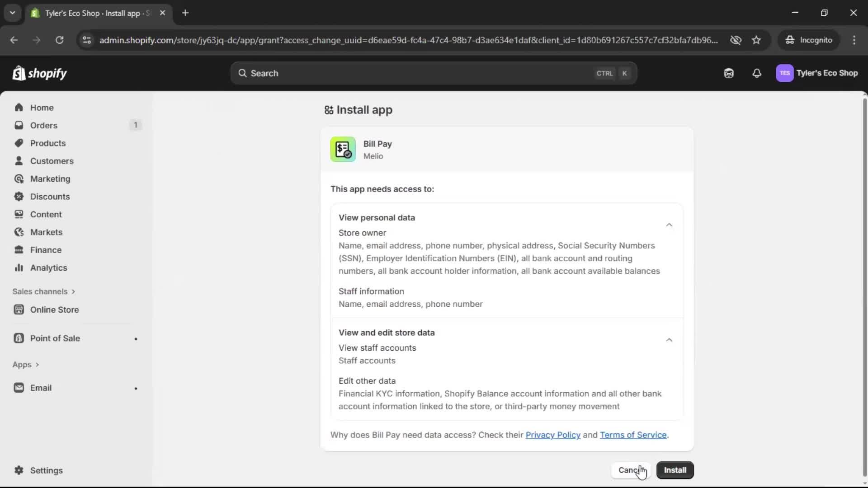Open the Customers section
The width and height of the screenshot is (868, 488).
coord(52,161)
